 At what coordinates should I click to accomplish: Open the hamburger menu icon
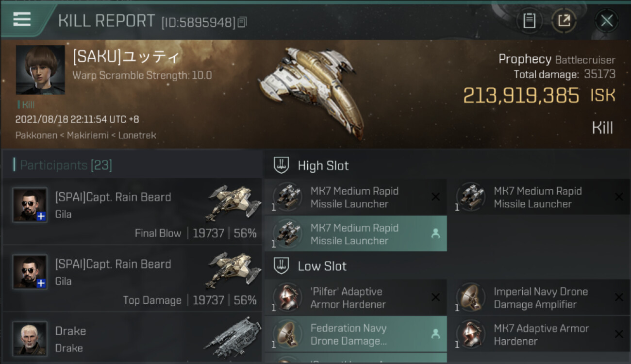(x=22, y=19)
